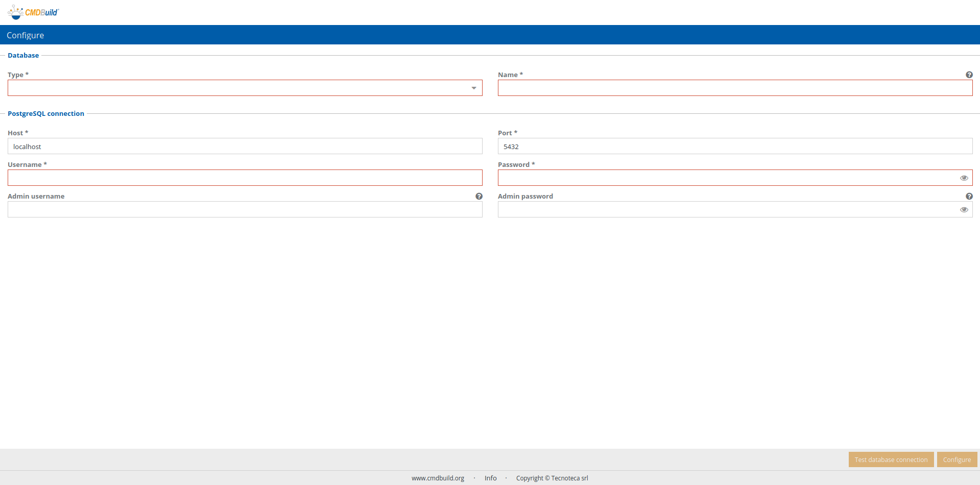This screenshot has height=485, width=980.
Task: Click help icon for Admin username
Action: [x=479, y=197]
